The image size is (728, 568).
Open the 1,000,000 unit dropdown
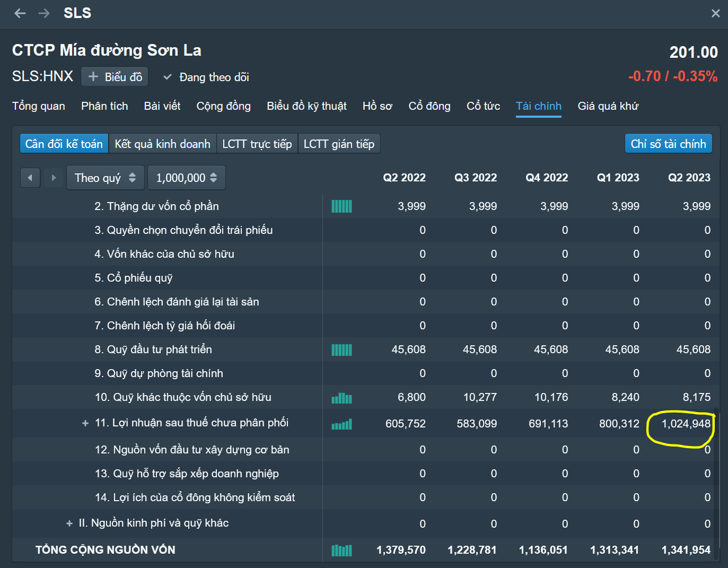(x=187, y=178)
